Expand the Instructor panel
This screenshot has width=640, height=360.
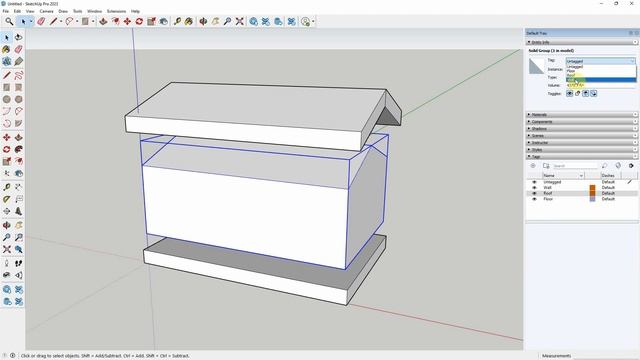(582, 143)
